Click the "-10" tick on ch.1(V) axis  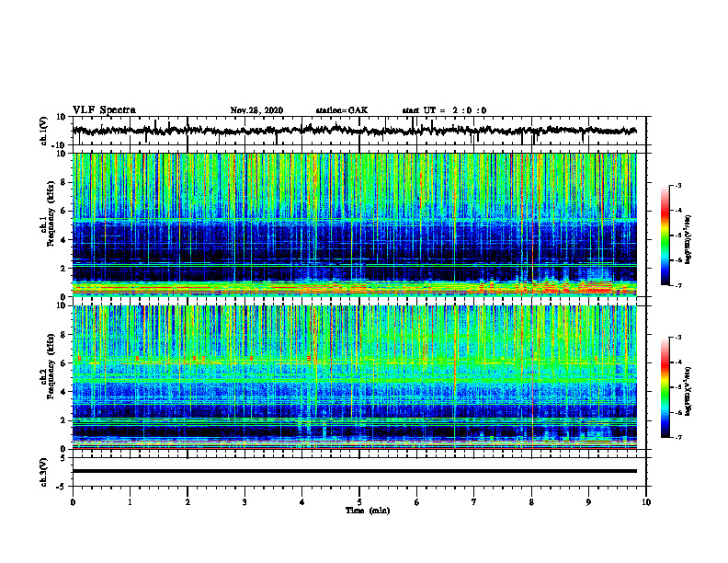tap(60, 145)
